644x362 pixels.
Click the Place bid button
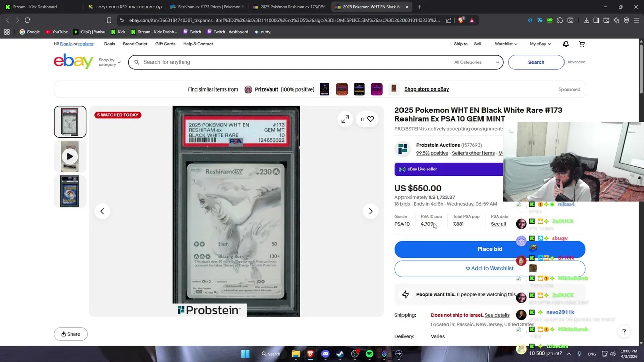(490, 249)
